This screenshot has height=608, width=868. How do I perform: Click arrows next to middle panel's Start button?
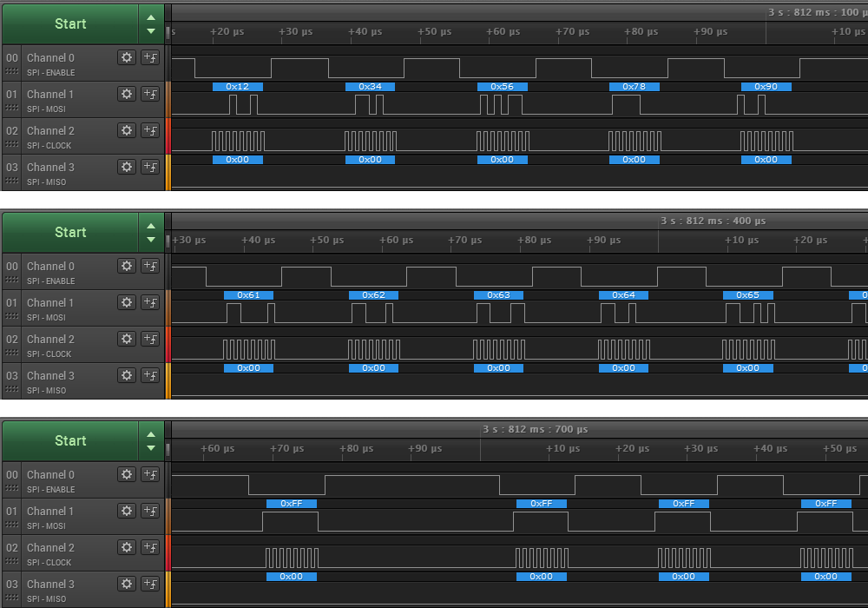click(x=151, y=232)
